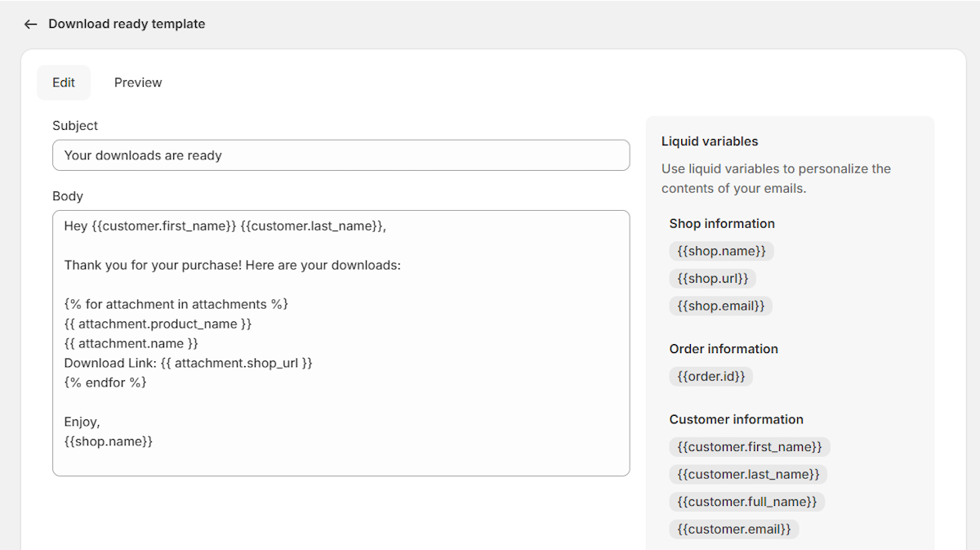Click the 'Download ready template' page title
Screen dimensions: 980x550
tap(127, 25)
